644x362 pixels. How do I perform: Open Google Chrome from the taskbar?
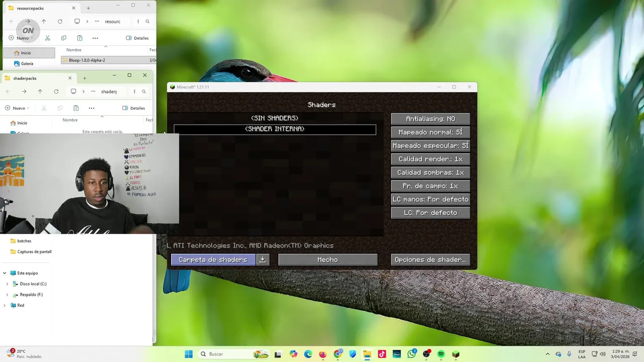point(338,354)
